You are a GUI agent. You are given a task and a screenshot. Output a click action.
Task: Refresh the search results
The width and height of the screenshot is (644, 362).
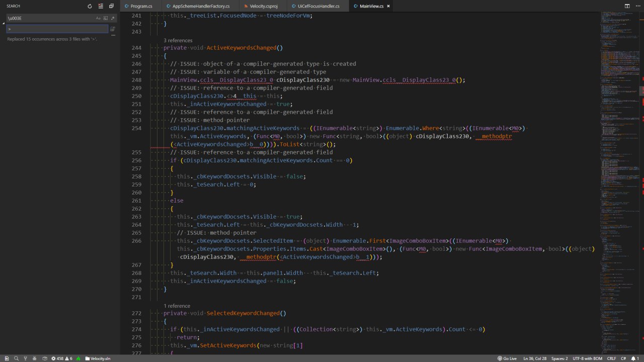point(90,6)
